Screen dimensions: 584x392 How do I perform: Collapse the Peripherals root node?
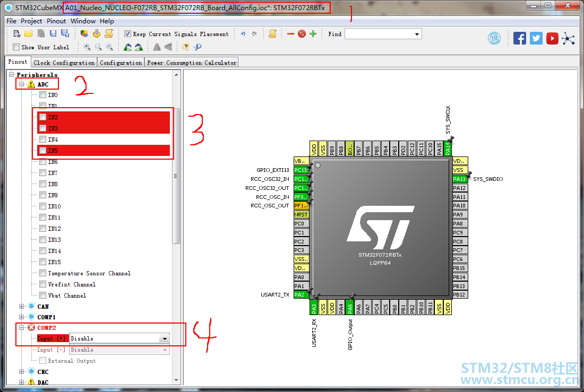pos(12,74)
